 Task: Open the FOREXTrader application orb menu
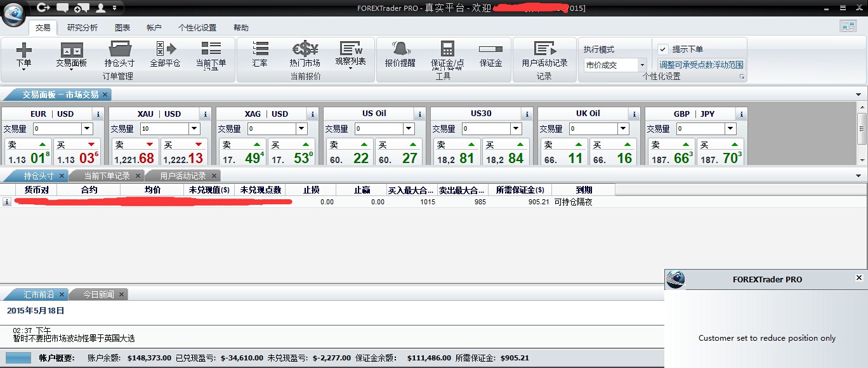[x=14, y=14]
